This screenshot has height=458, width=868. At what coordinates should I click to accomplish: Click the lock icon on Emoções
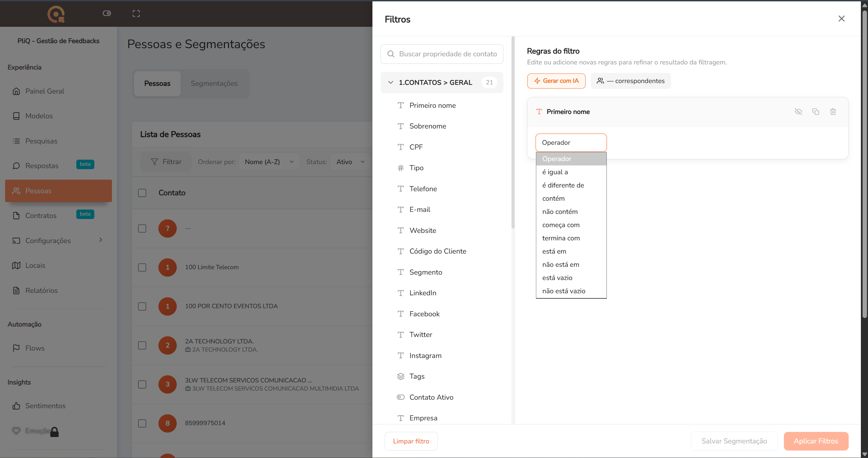coord(55,432)
